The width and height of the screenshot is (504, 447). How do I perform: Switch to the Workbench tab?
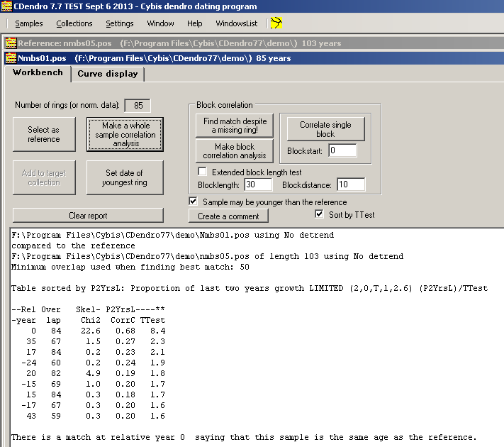[38, 72]
